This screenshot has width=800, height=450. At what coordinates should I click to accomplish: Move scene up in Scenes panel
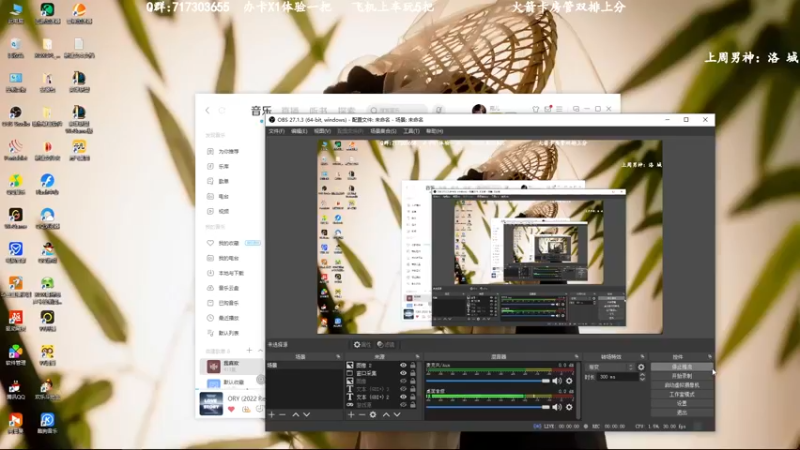point(295,415)
